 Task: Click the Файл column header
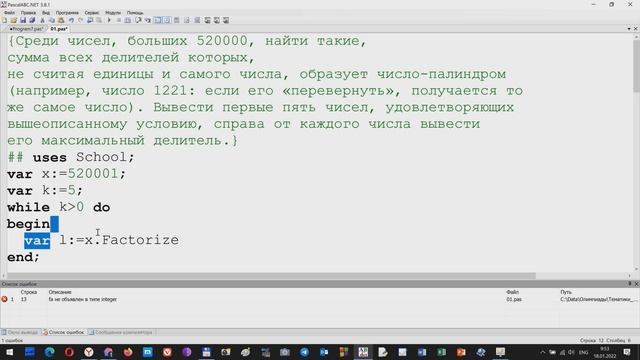512,292
